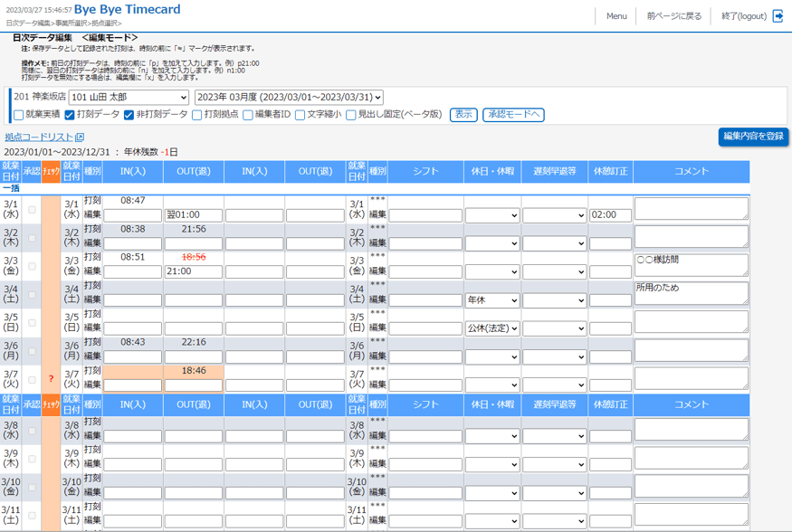Tick the approval checkbox for 3/1
Screen dimensions: 792x532
(x=33, y=210)
